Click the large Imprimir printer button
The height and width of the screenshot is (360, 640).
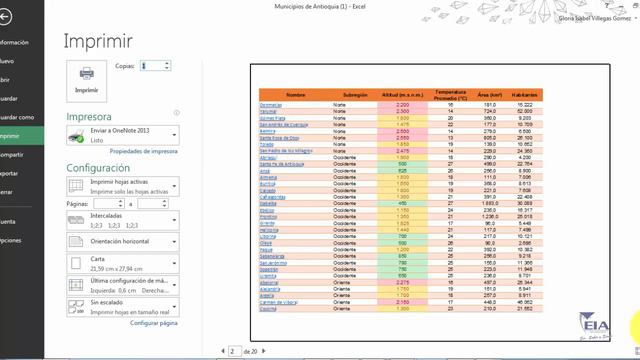coord(87,81)
